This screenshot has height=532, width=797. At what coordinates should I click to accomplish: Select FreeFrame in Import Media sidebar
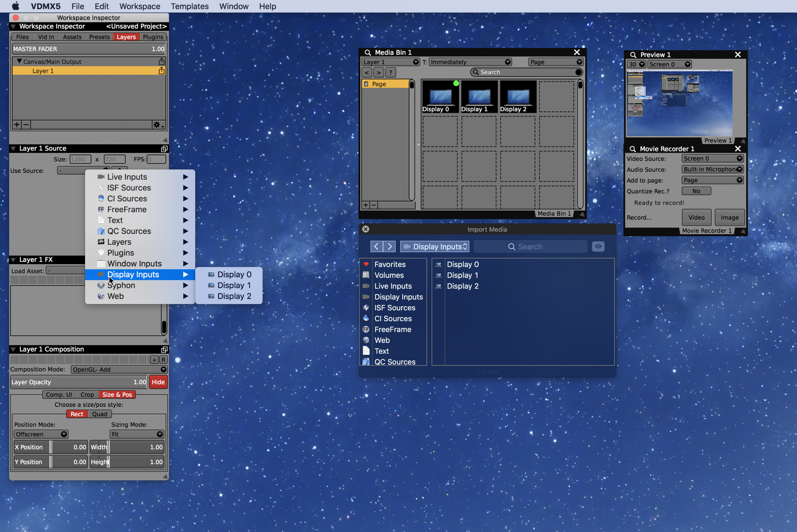[x=392, y=329]
